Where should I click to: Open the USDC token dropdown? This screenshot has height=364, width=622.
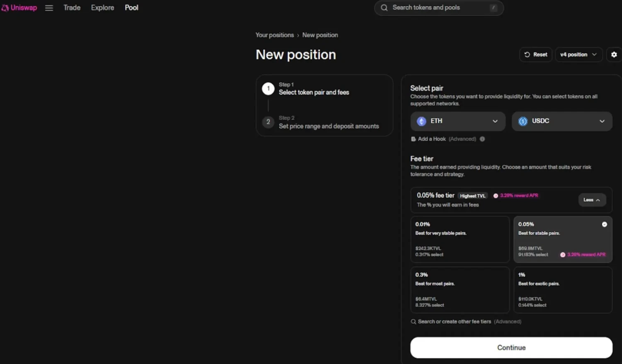(562, 121)
